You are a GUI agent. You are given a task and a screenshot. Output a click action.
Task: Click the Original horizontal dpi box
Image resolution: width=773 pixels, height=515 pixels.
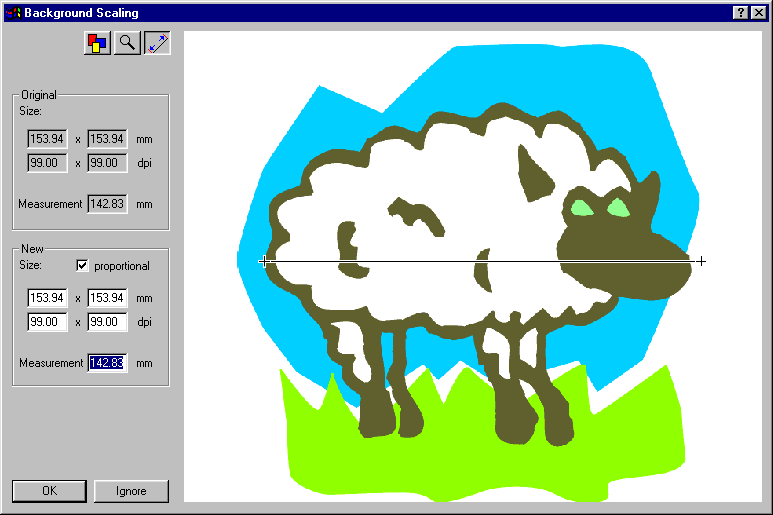coord(47,163)
